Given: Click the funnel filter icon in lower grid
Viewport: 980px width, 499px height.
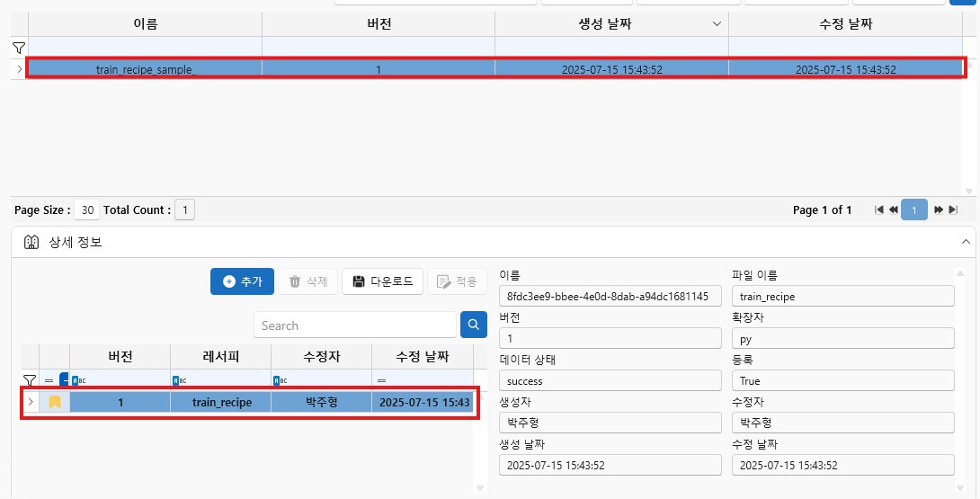Looking at the screenshot, I should [x=30, y=380].
